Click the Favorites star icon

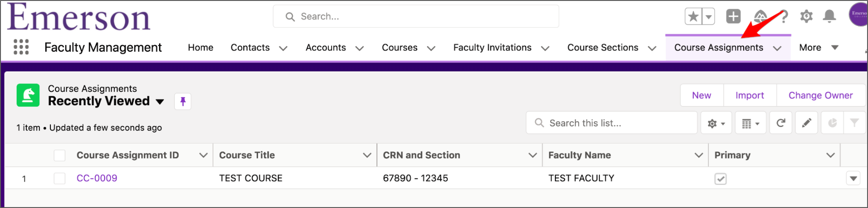693,17
